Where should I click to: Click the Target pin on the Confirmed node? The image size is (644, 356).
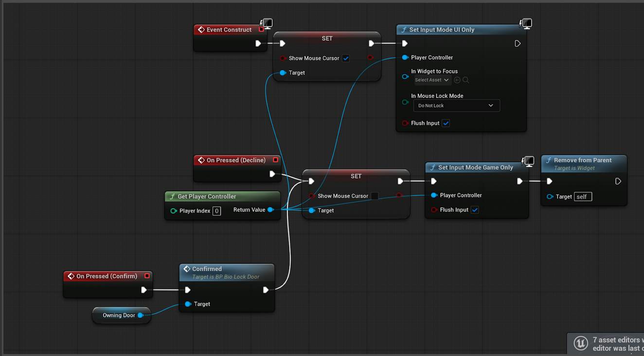click(x=188, y=304)
